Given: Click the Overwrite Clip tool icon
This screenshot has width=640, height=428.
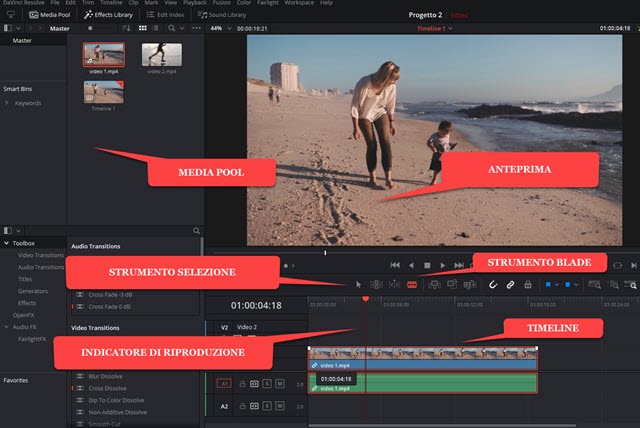Looking at the screenshot, I should pos(452,284).
